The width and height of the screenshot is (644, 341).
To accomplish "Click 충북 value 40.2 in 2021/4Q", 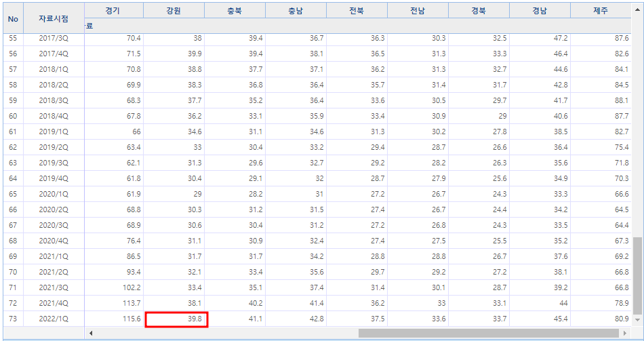I will (235, 304).
